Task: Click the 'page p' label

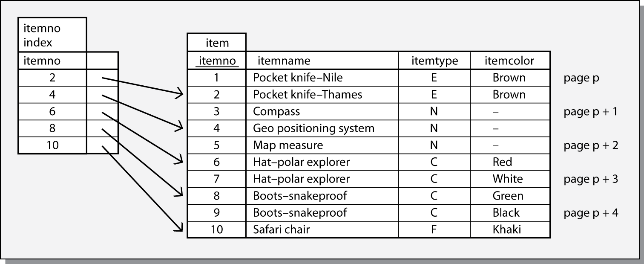Action: coord(581,78)
